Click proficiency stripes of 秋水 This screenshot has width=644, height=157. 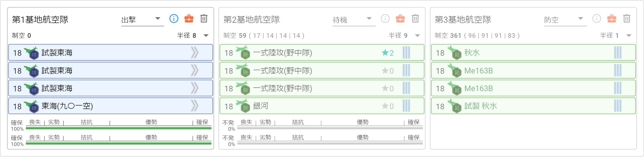618,53
